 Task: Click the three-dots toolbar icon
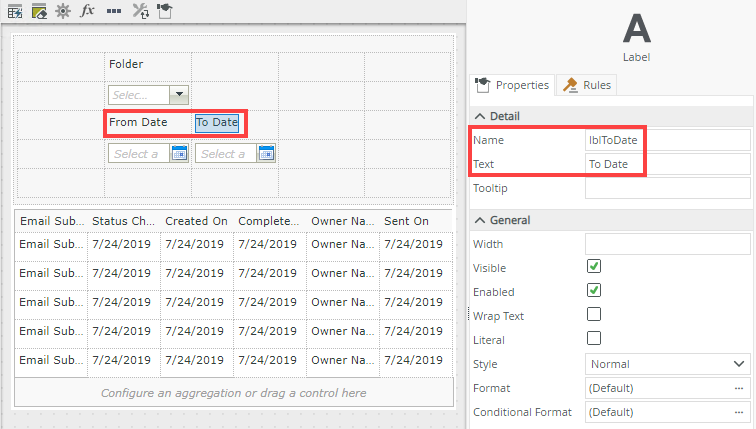coord(114,11)
